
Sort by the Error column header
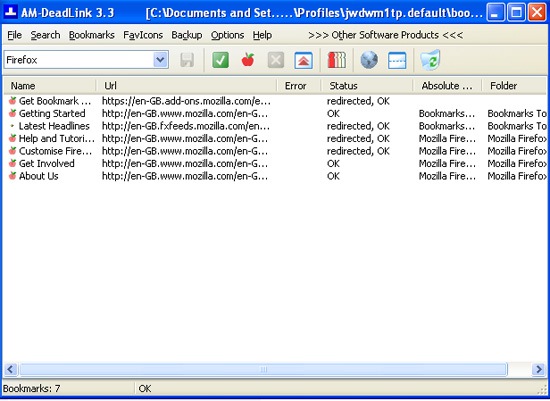point(299,86)
